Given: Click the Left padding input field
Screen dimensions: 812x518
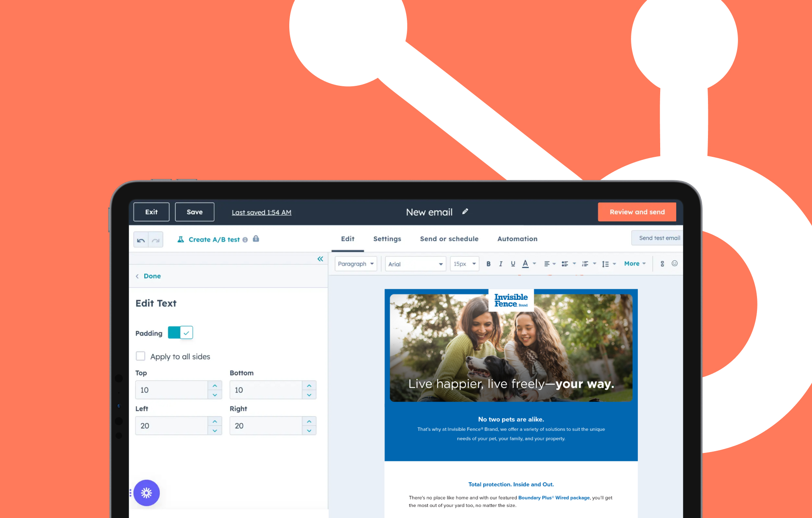Looking at the screenshot, I should coord(172,426).
